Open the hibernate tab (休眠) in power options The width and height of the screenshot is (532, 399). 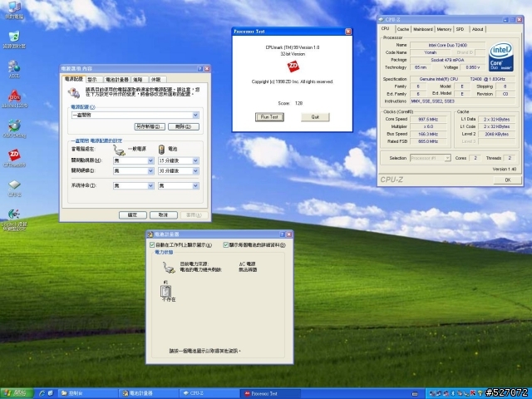(x=156, y=80)
